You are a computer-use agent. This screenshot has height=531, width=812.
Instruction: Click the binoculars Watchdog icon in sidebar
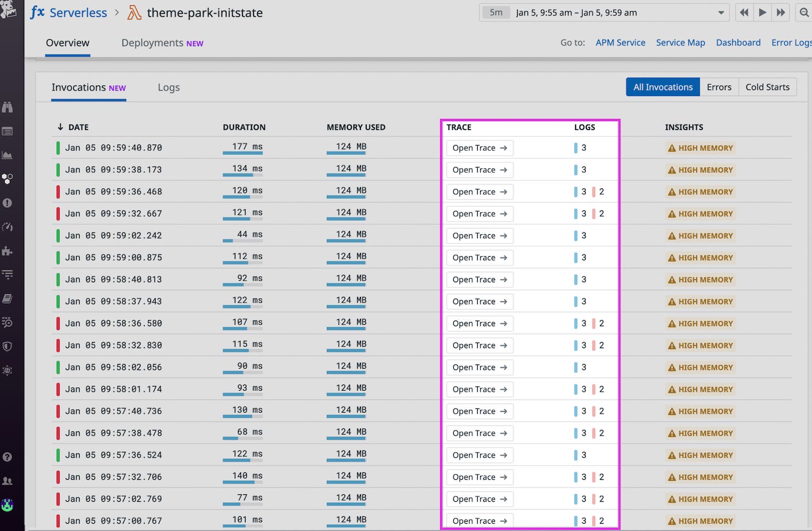click(7, 107)
